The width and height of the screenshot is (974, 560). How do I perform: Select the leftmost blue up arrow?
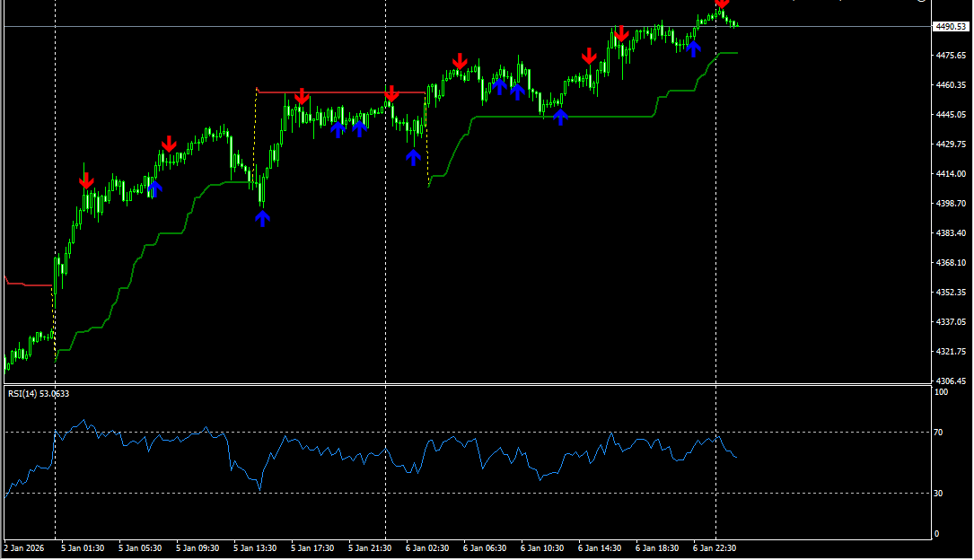(x=154, y=188)
